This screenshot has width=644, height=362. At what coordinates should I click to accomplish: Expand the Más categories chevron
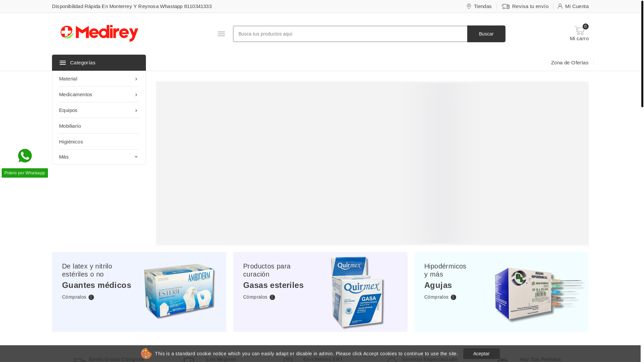point(136,157)
